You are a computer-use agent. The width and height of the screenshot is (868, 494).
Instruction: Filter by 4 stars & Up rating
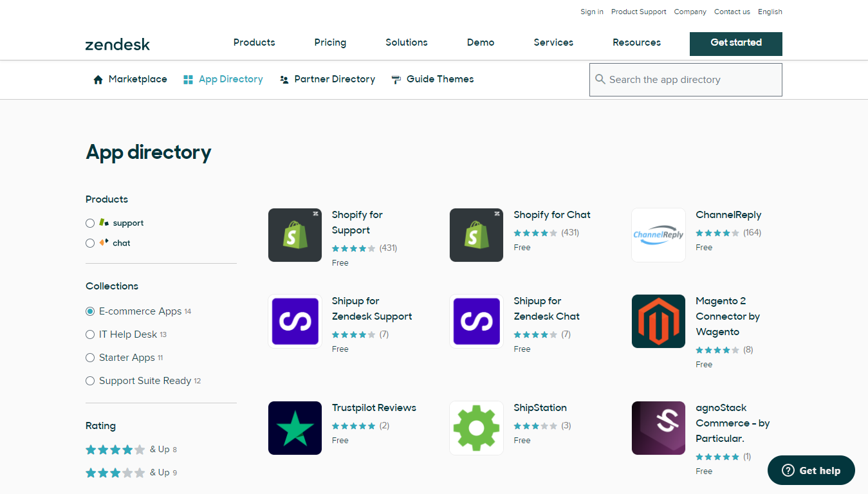click(x=131, y=450)
